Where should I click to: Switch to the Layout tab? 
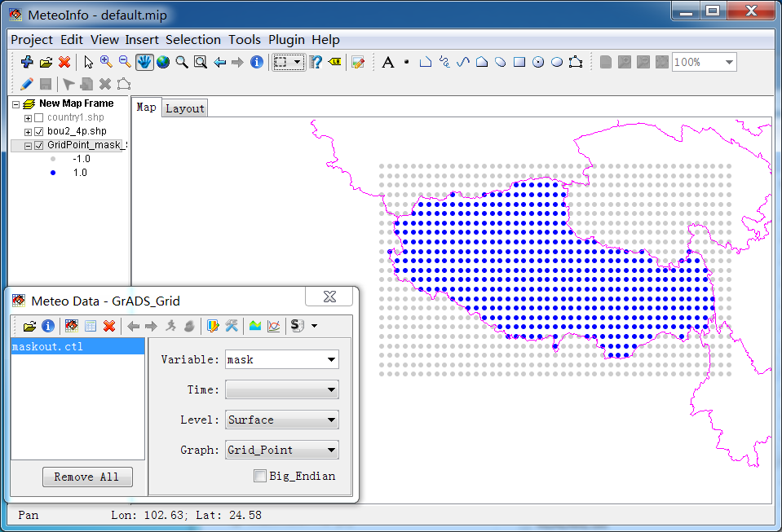[184, 107]
